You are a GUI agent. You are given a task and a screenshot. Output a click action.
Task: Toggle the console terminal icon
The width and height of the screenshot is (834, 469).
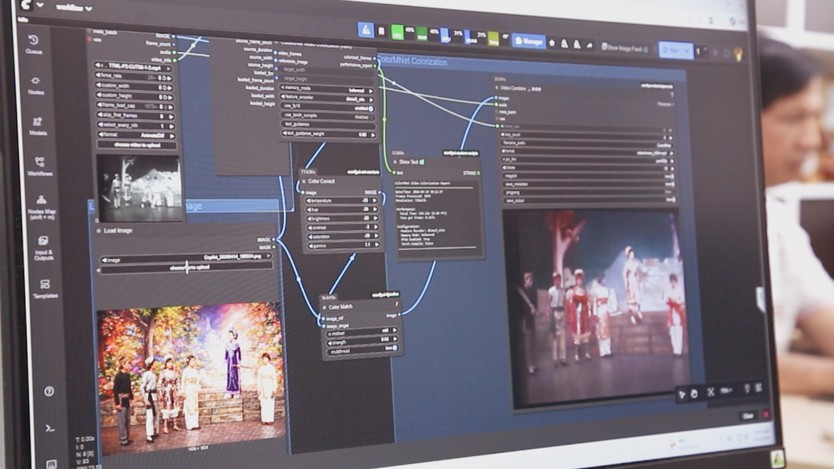(50, 428)
